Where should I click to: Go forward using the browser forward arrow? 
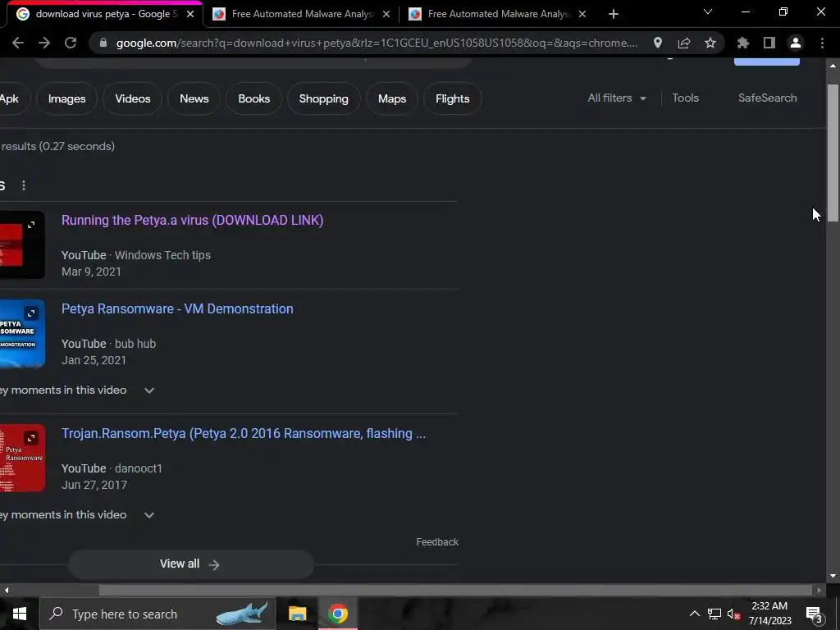point(44,43)
